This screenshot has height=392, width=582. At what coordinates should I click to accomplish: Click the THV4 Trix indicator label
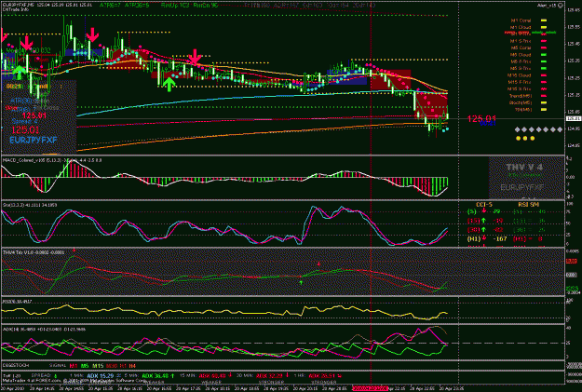[x=34, y=252]
